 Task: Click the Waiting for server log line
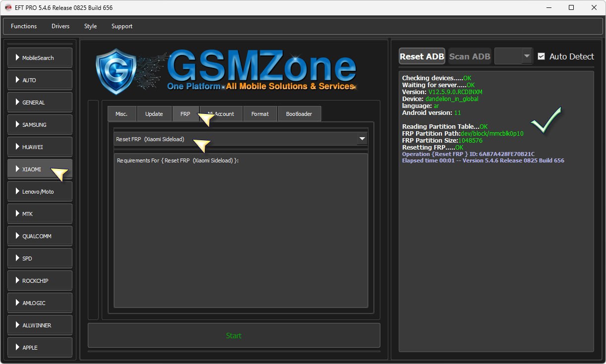(438, 85)
